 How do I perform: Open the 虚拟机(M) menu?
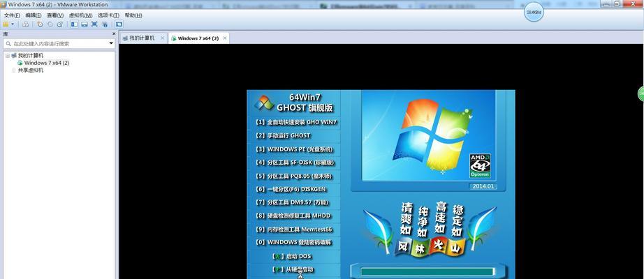coord(80,15)
